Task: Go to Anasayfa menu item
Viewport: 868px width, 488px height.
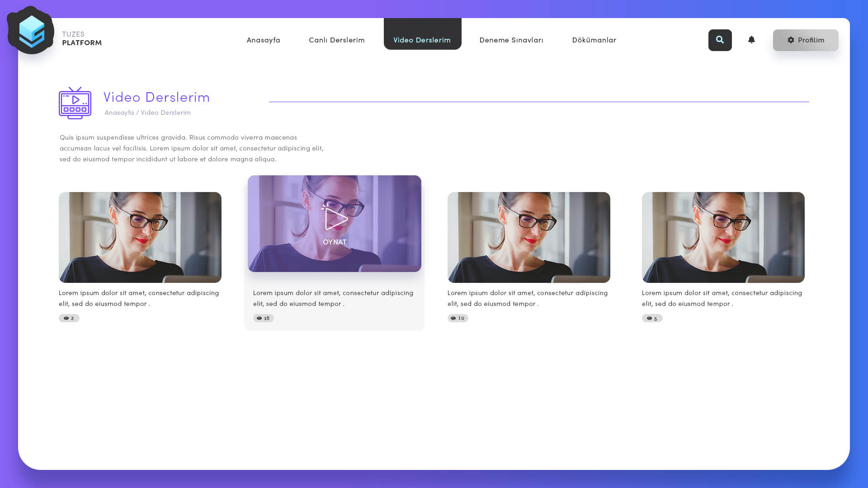Action: [x=264, y=40]
